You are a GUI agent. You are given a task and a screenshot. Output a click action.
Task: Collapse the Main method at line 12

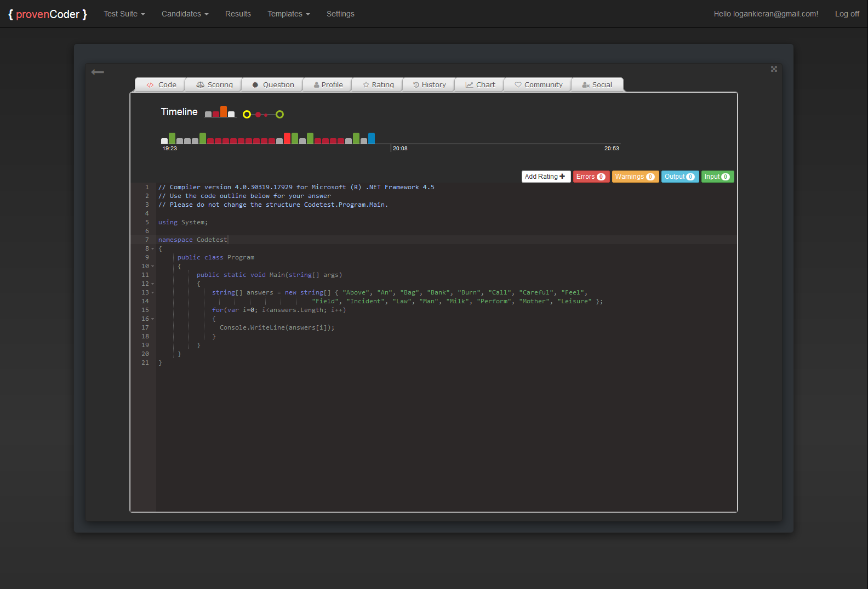point(153,284)
